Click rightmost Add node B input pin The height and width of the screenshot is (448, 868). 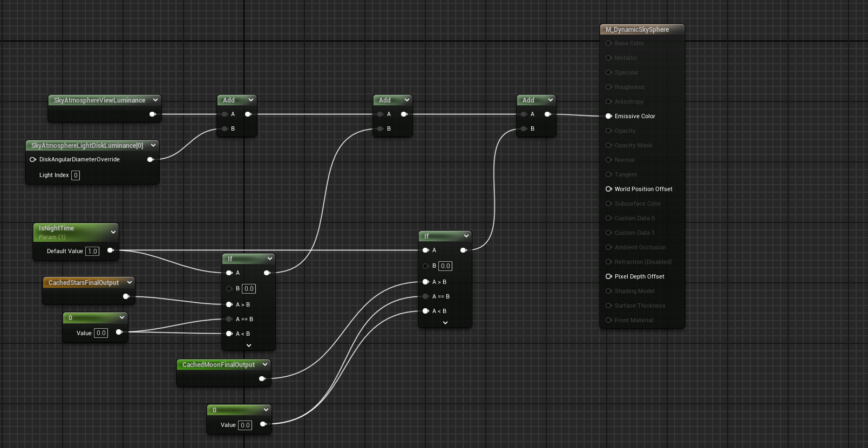point(524,128)
